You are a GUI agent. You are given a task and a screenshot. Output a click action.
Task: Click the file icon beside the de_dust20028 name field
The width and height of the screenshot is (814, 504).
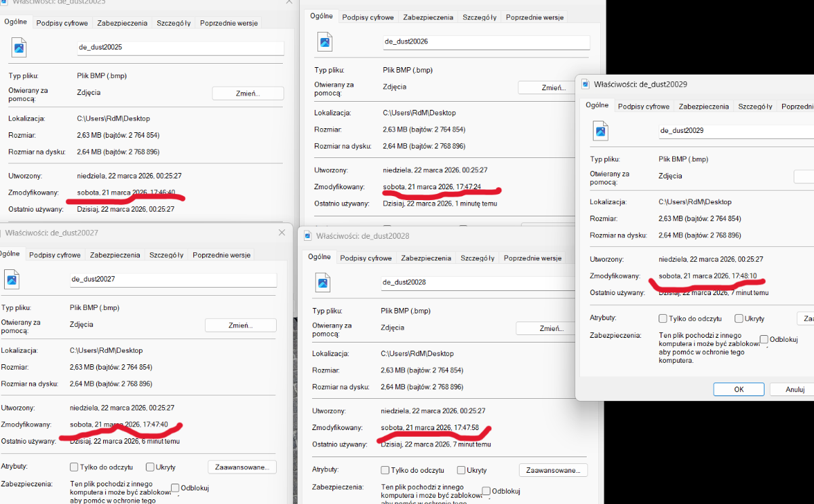tap(323, 283)
